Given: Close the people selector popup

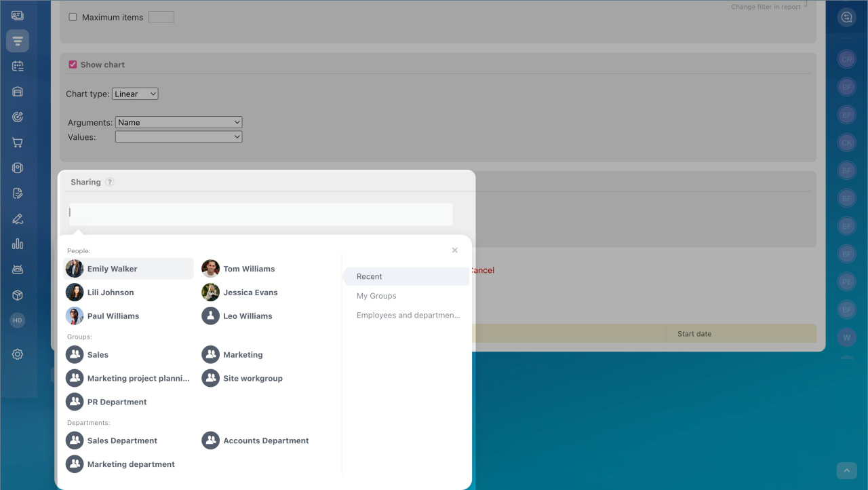Looking at the screenshot, I should coord(455,250).
